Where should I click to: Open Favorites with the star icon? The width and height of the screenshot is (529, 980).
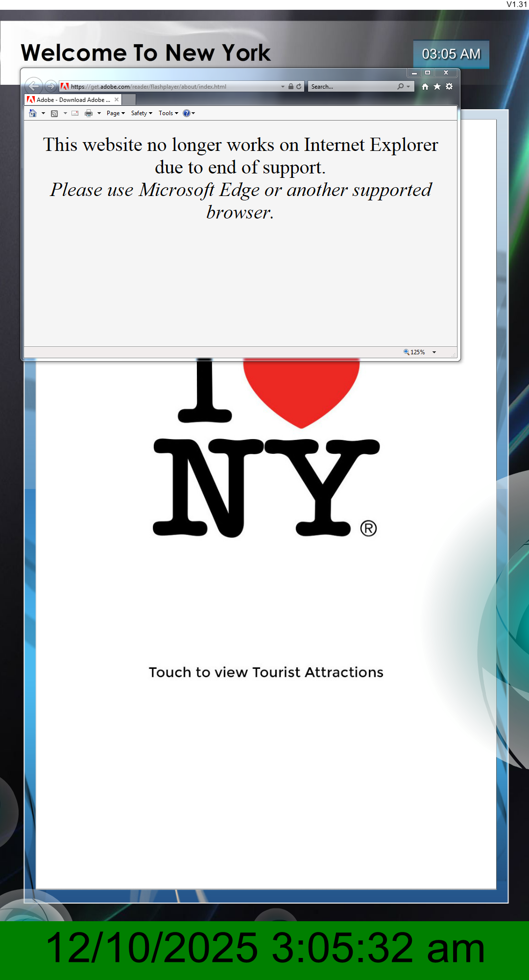pyautogui.click(x=437, y=86)
